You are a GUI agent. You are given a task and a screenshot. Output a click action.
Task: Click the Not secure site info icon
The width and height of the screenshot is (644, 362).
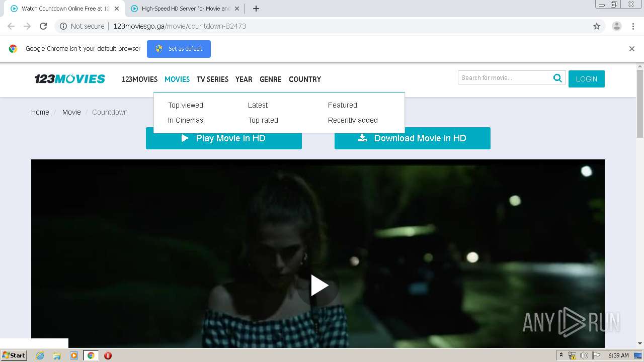[63, 26]
